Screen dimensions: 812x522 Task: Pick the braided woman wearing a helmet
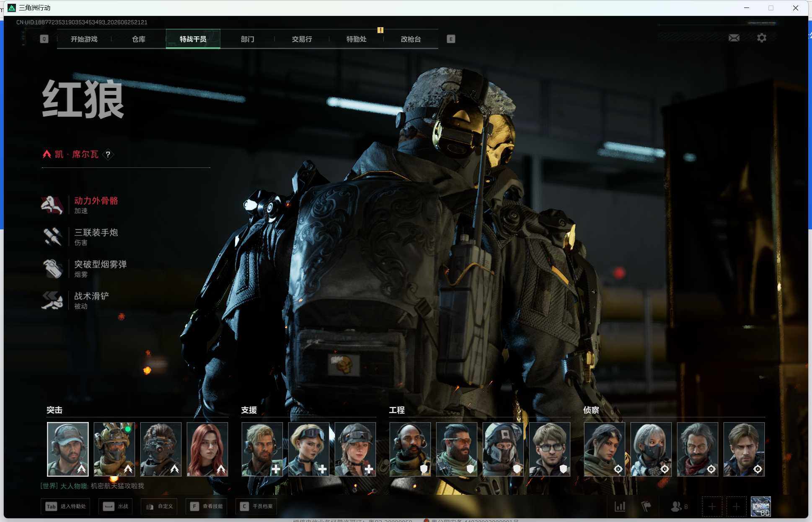coord(355,449)
